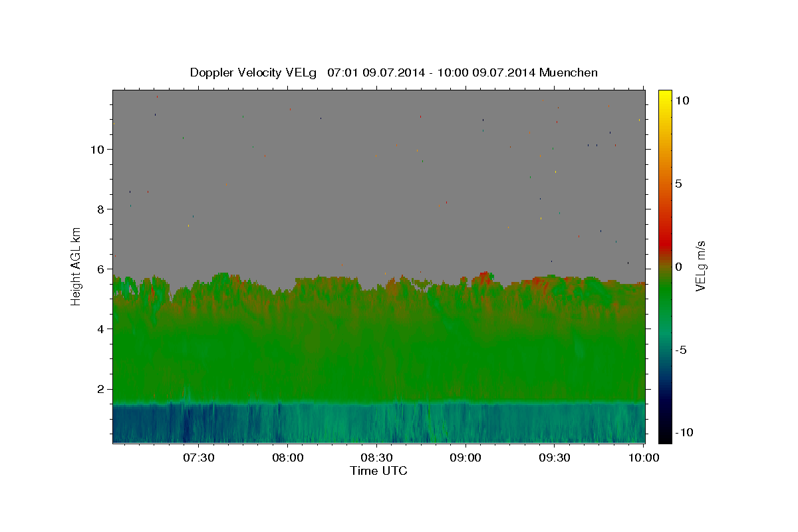The image size is (798, 532).
Task: Select the 08:00 time axis label
Action: [x=287, y=458]
